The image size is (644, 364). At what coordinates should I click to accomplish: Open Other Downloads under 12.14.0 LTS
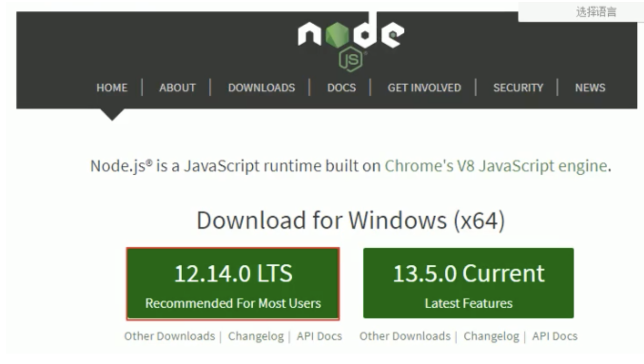pos(169,336)
